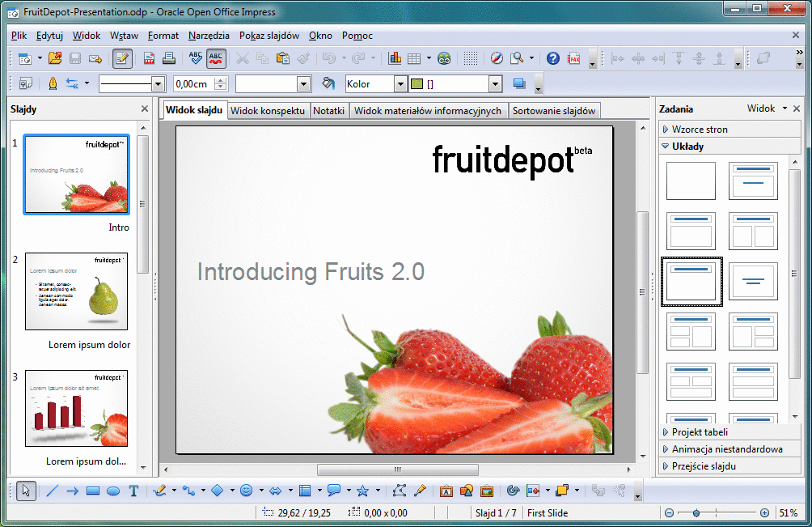Select the Callouts speech bubble tool

(334, 491)
